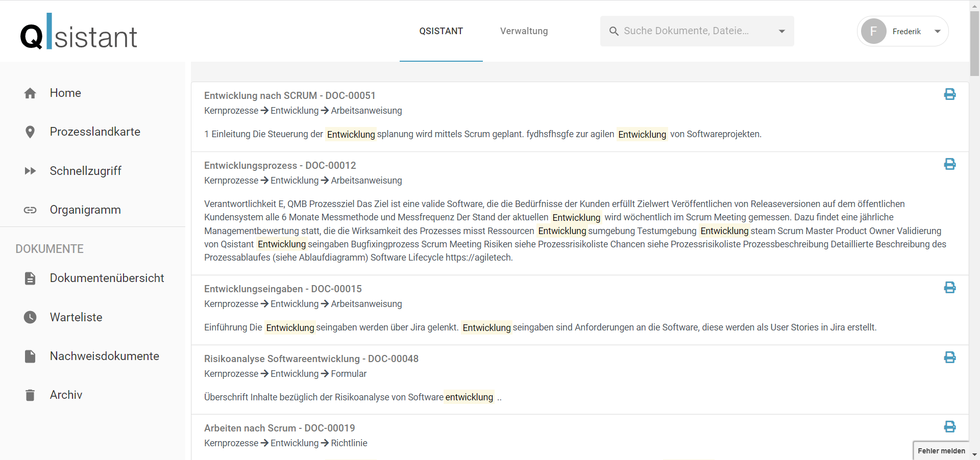The image size is (980, 460).
Task: Switch to the QSISTANT tab
Action: coord(441,31)
